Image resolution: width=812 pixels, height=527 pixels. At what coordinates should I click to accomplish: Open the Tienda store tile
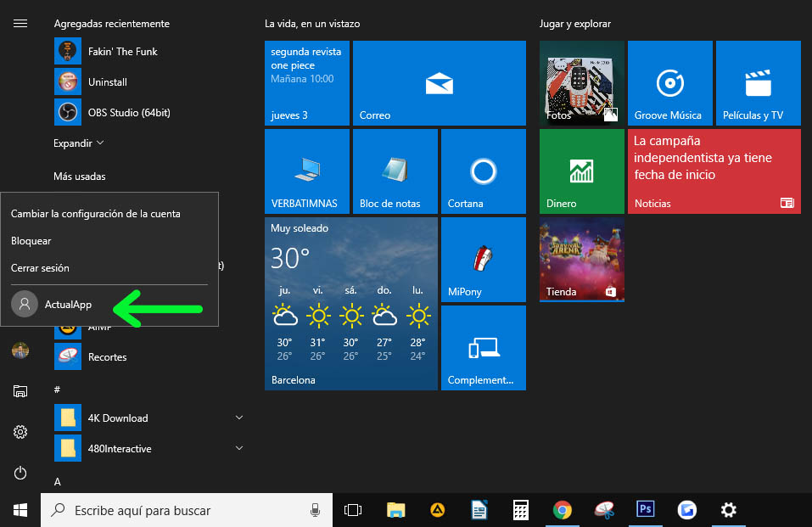click(581, 259)
